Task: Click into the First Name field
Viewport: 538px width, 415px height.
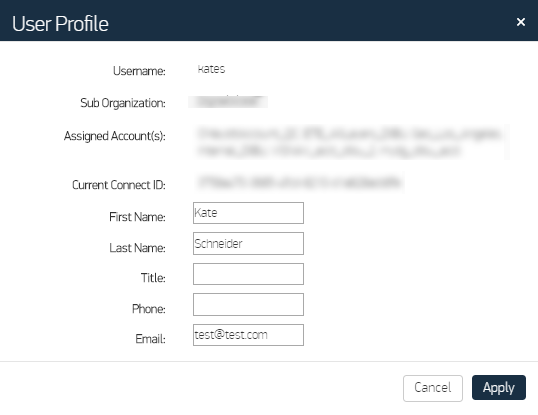Action: [x=248, y=213]
